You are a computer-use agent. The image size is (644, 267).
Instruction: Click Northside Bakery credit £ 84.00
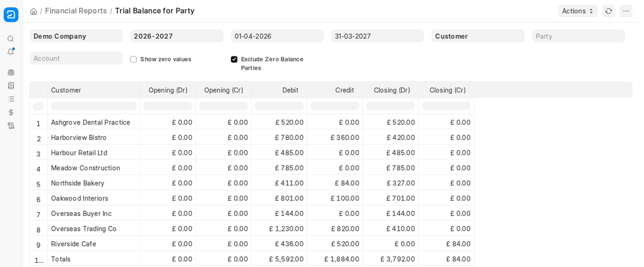[335, 183]
